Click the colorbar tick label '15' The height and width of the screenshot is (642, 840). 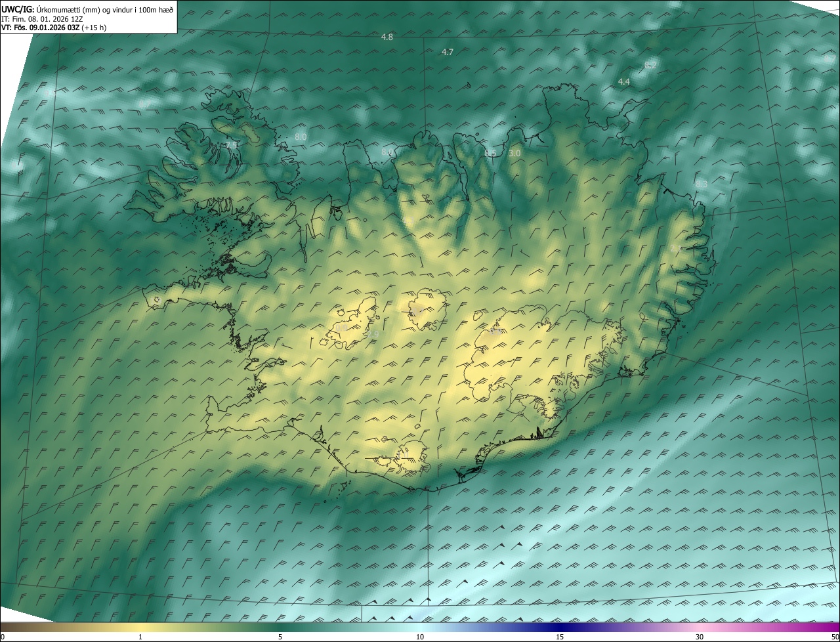[x=560, y=637]
